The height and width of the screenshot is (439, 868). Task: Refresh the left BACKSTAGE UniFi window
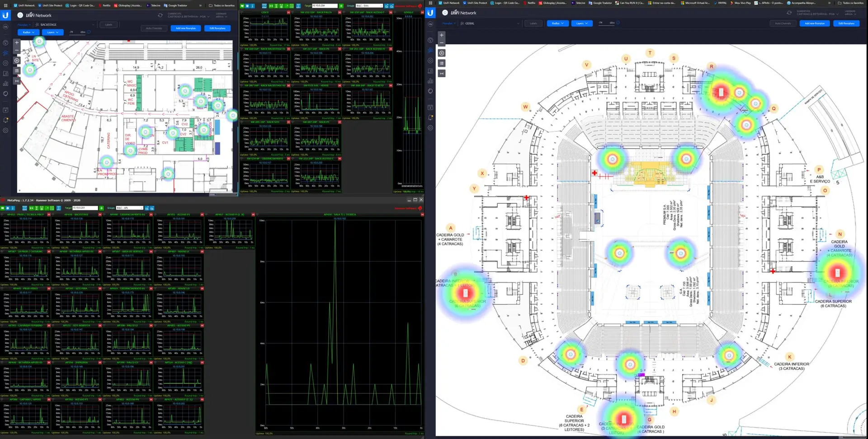(160, 15)
